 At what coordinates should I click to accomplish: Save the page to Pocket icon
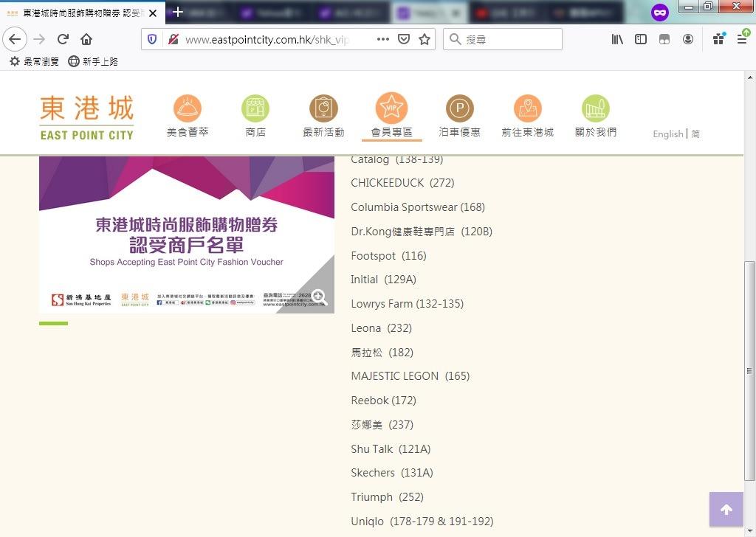point(404,39)
